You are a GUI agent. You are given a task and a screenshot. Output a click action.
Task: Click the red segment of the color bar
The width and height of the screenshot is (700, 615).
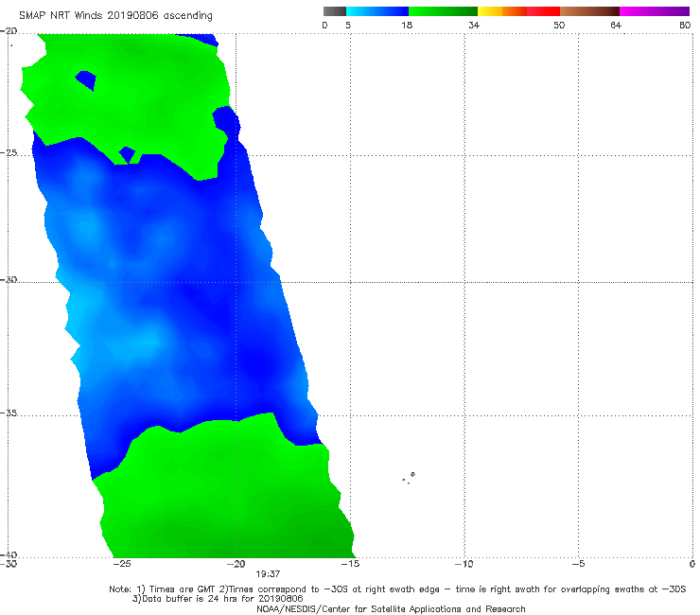tap(543, 11)
